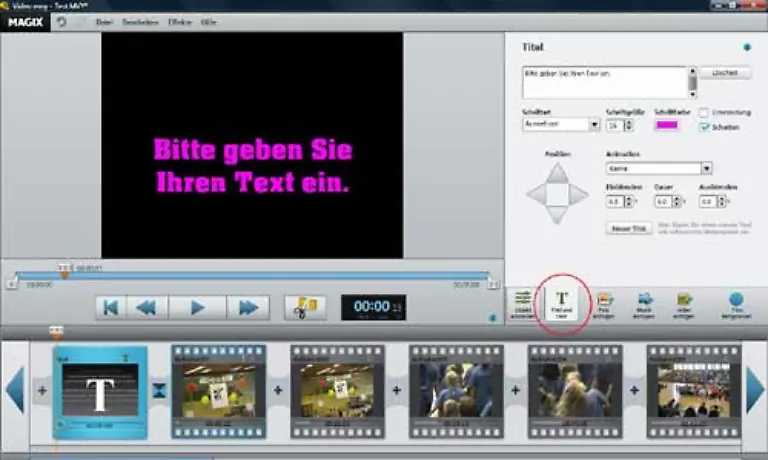This screenshot has height=460, width=768.
Task: Click the MAGIX logo button
Action: pos(25,22)
